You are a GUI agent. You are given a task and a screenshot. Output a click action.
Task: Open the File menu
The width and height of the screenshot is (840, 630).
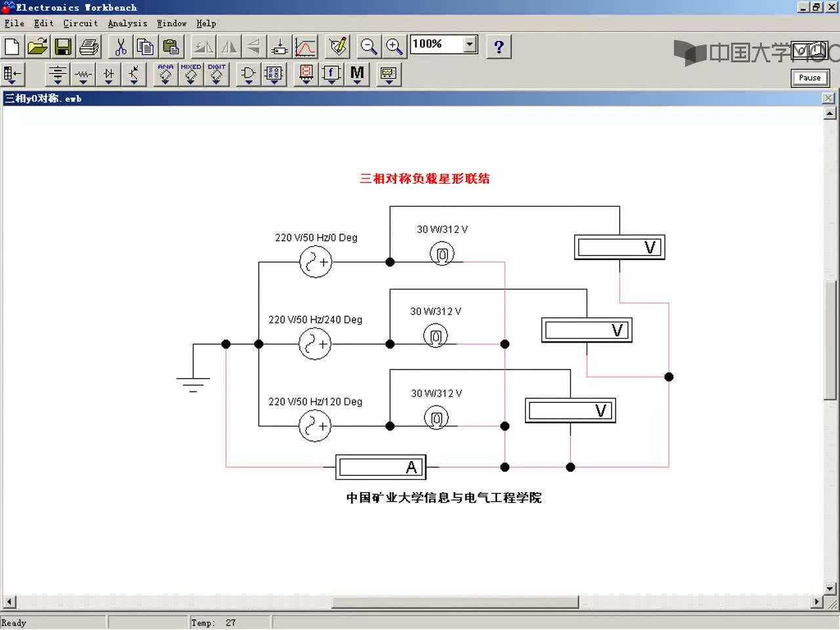point(14,24)
